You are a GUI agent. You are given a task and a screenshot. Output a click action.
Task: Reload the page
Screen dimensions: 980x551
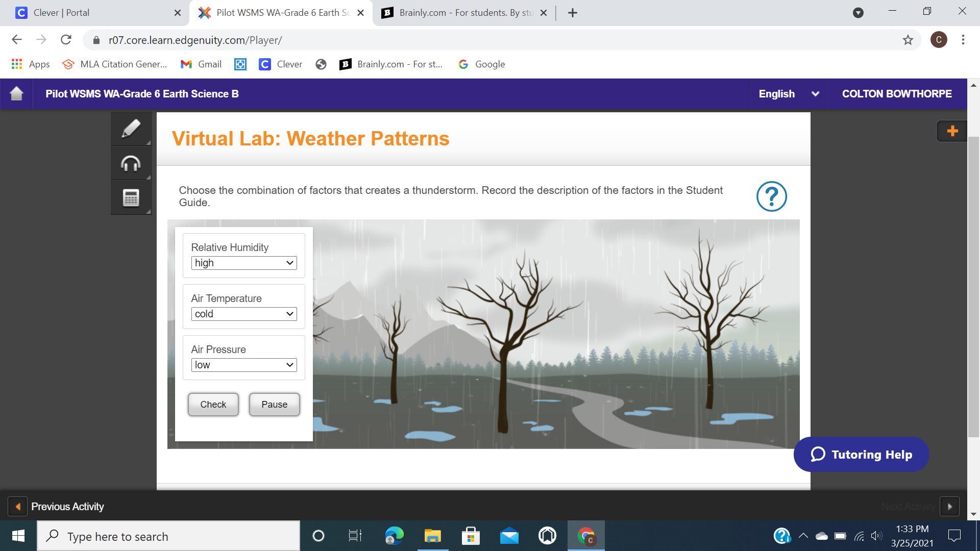pyautogui.click(x=66, y=40)
